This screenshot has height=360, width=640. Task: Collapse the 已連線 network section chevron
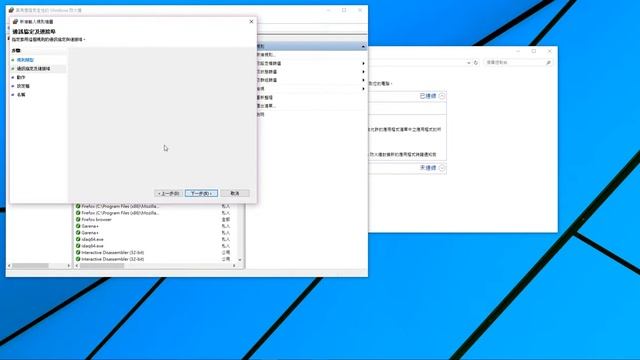click(442, 96)
